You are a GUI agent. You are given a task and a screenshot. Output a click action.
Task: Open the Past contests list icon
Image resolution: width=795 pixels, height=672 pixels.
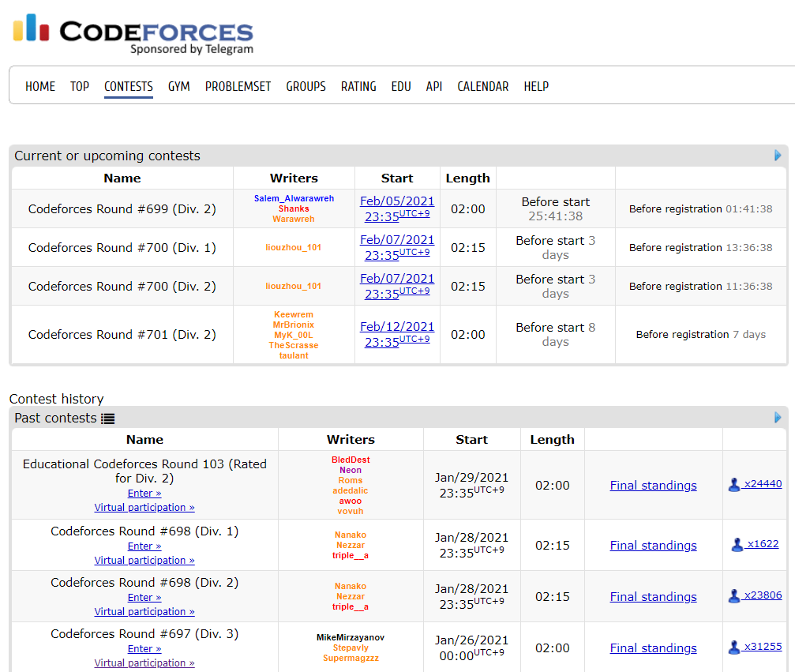coord(107,419)
